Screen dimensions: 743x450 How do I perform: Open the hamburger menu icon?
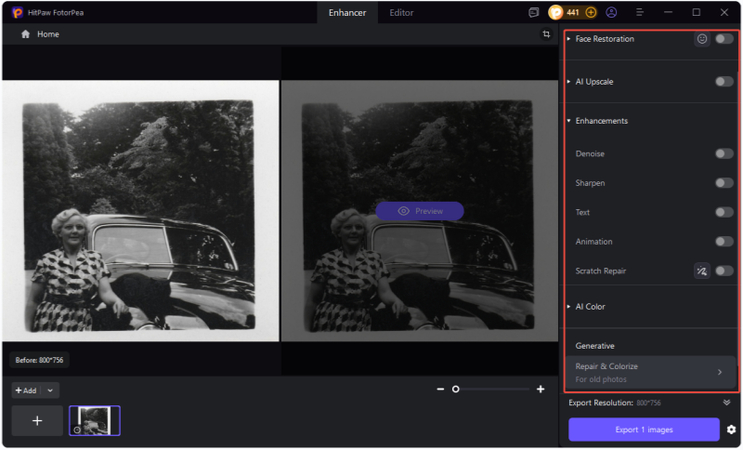(x=640, y=13)
